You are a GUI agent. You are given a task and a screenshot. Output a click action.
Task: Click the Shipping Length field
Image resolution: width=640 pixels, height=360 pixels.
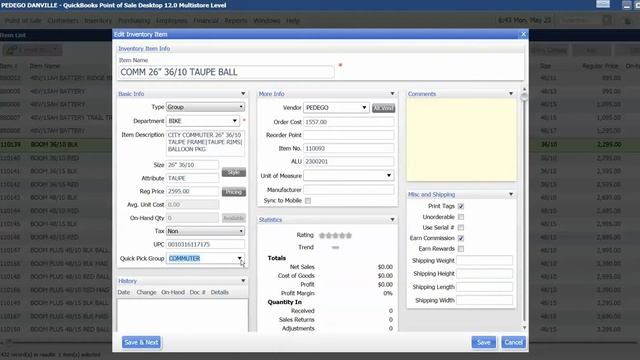484,287
